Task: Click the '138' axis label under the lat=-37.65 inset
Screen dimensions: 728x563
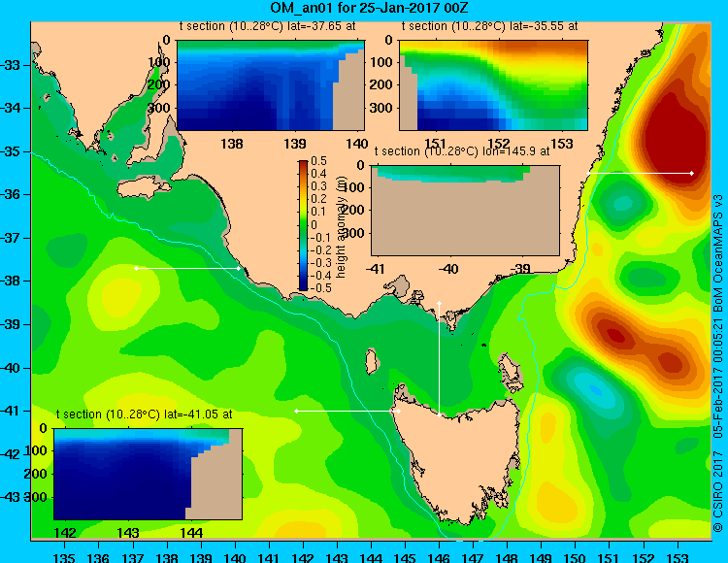Action: pyautogui.click(x=232, y=144)
